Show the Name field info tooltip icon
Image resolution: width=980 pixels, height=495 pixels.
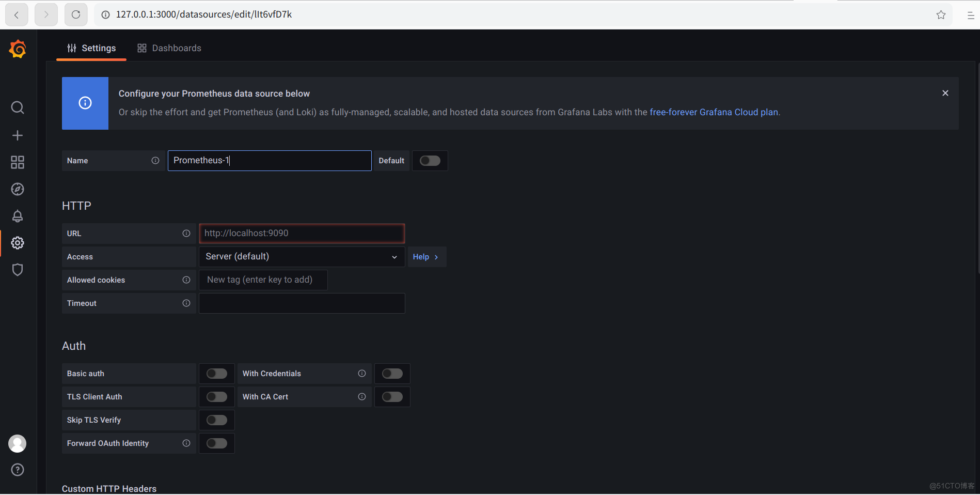point(155,161)
